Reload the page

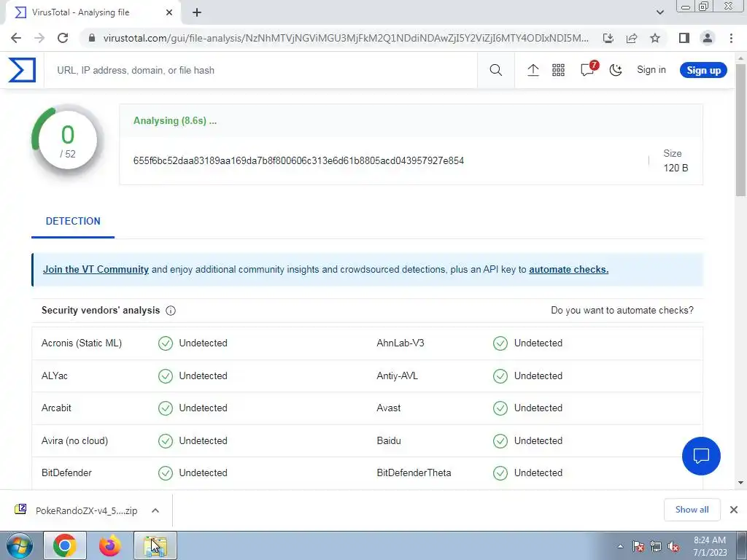pos(63,38)
